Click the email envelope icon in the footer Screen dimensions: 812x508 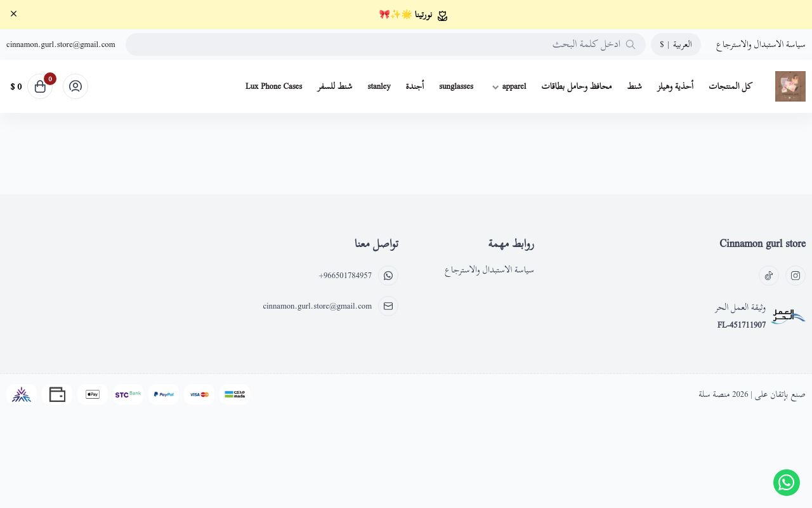(x=388, y=306)
